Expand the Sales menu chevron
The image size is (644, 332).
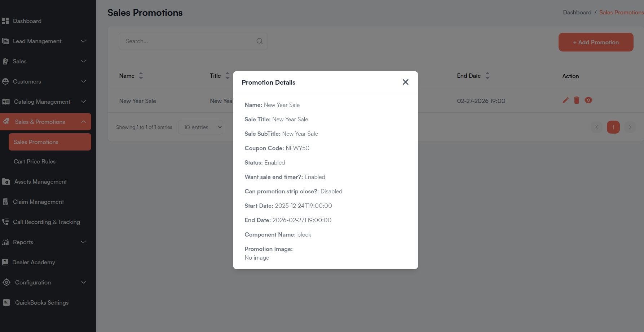click(83, 61)
